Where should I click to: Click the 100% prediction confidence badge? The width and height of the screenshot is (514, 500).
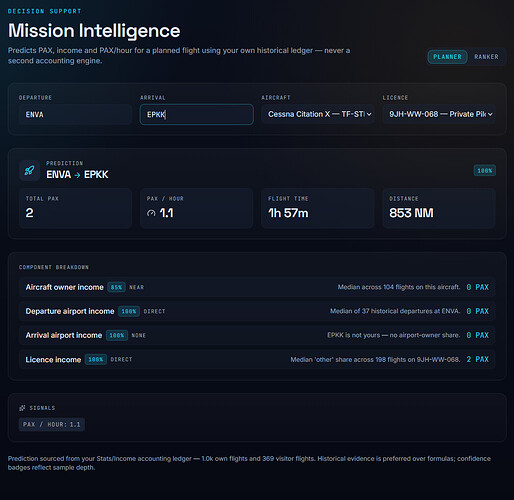pos(485,171)
